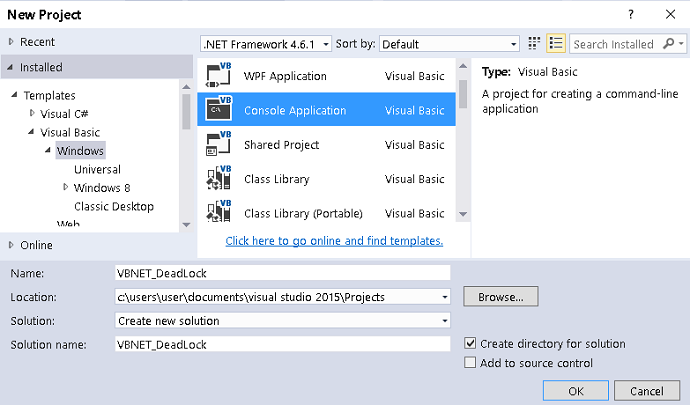
Task: Select the 'Class Library (Portable)' row text
Action: [x=303, y=214]
